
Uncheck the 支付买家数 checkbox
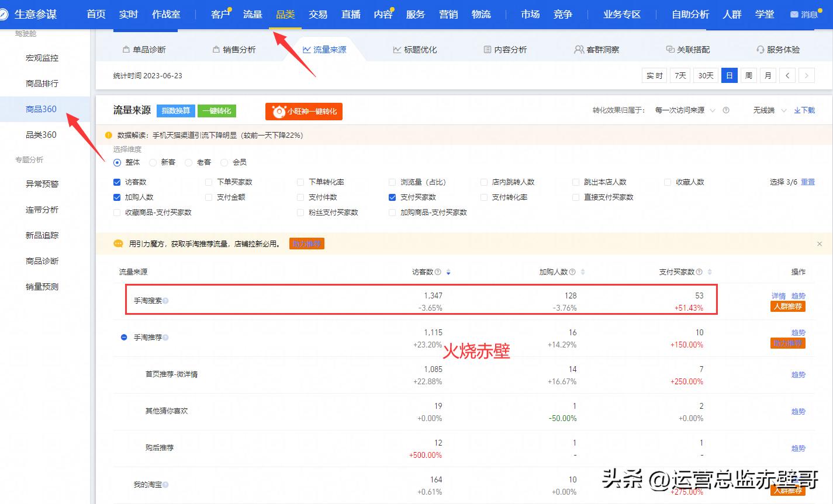(x=392, y=197)
